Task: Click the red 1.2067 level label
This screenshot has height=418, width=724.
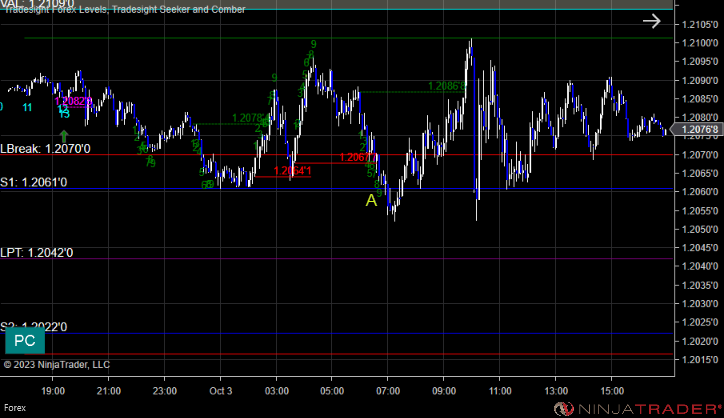Action: (x=358, y=157)
